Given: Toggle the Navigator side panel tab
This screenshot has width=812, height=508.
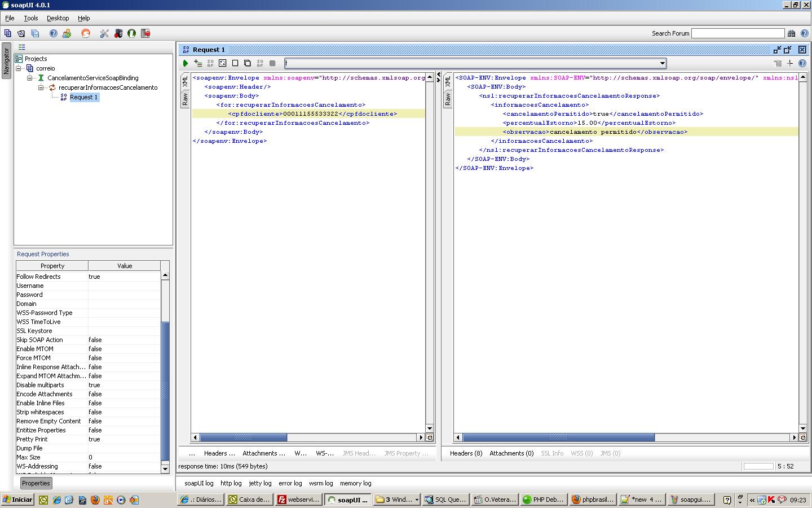Looking at the screenshot, I should [6, 61].
